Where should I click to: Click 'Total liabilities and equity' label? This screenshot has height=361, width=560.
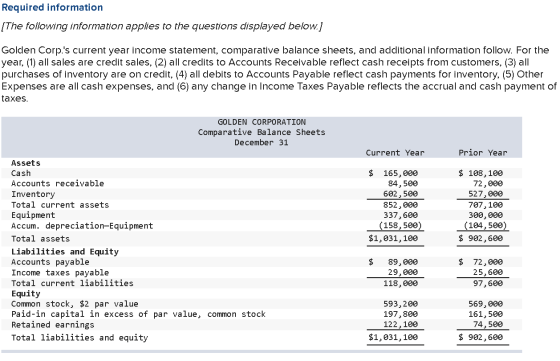pyautogui.click(x=79, y=338)
